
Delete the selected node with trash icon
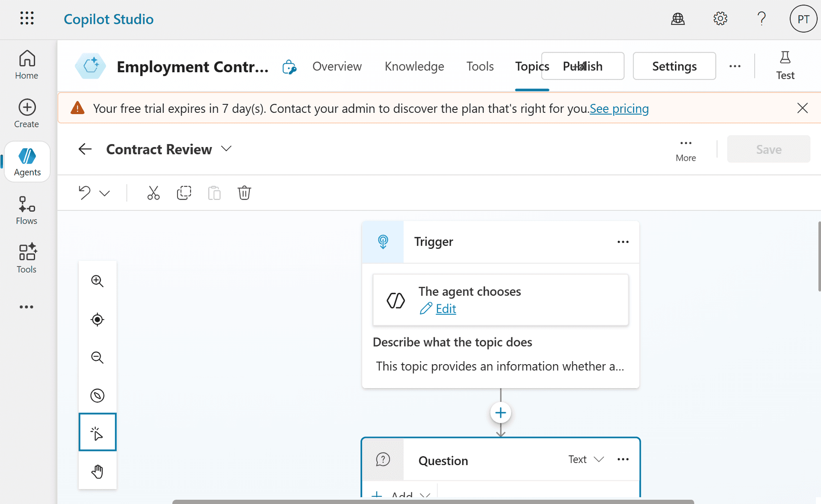point(244,193)
